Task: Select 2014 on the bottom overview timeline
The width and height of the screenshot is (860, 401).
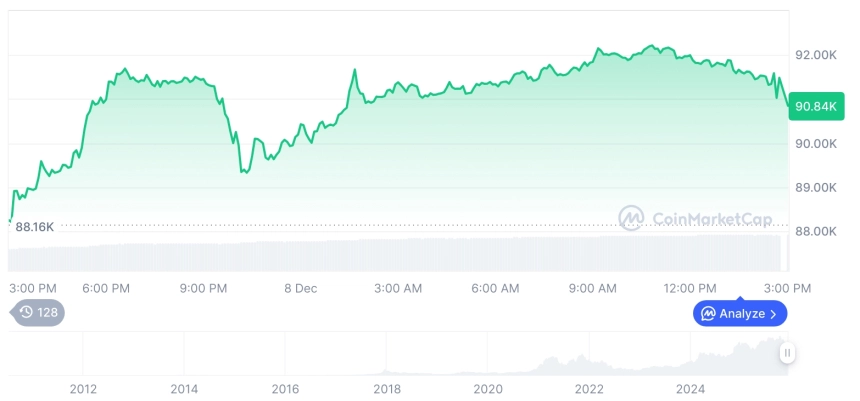Action: [x=184, y=389]
